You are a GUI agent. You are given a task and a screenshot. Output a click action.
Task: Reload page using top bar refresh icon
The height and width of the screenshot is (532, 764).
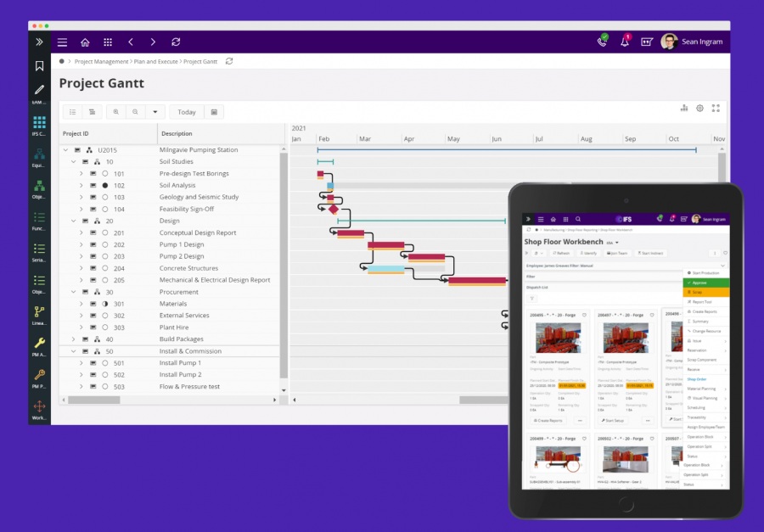coord(176,42)
